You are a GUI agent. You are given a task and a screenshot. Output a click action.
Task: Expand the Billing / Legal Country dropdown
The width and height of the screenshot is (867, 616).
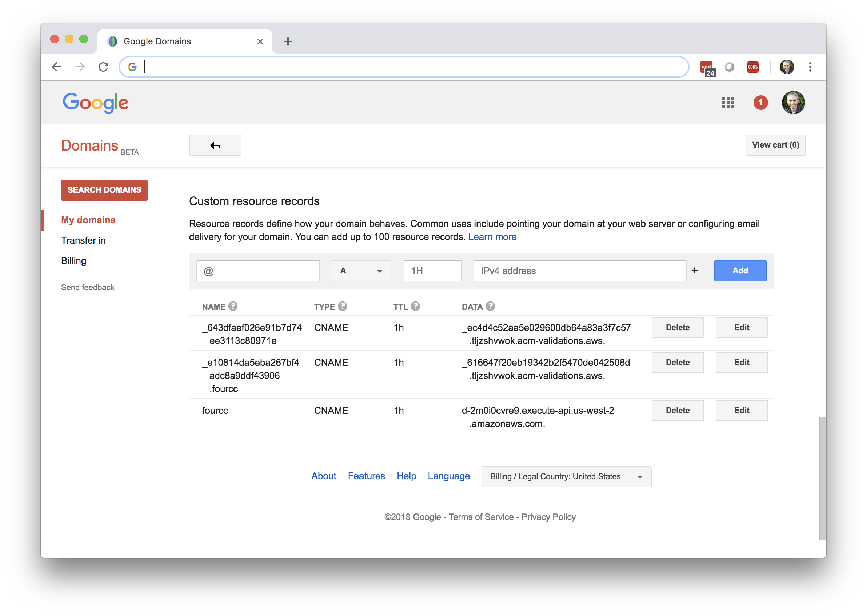tap(566, 476)
